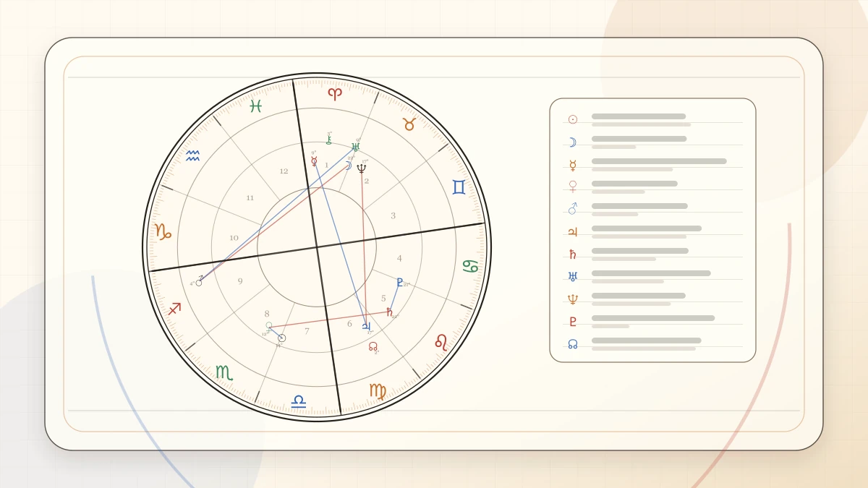The height and width of the screenshot is (488, 868).
Task: Click the Mercury icon in the planet list
Action: tap(573, 165)
